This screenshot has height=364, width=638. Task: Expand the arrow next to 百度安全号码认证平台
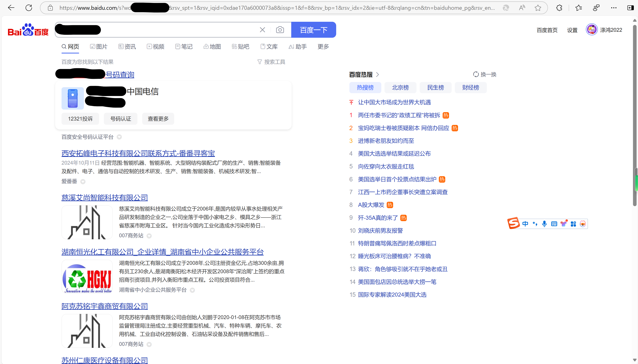pos(119,137)
